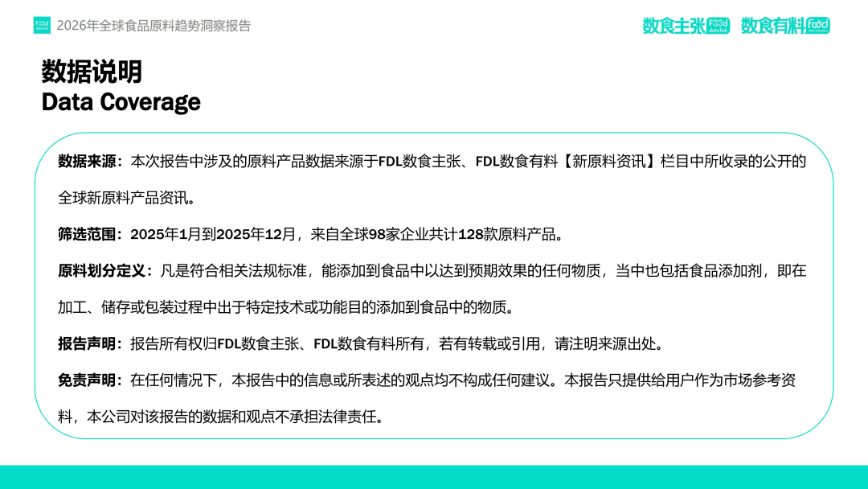Click the 2025年1月 start date text

[x=163, y=235]
